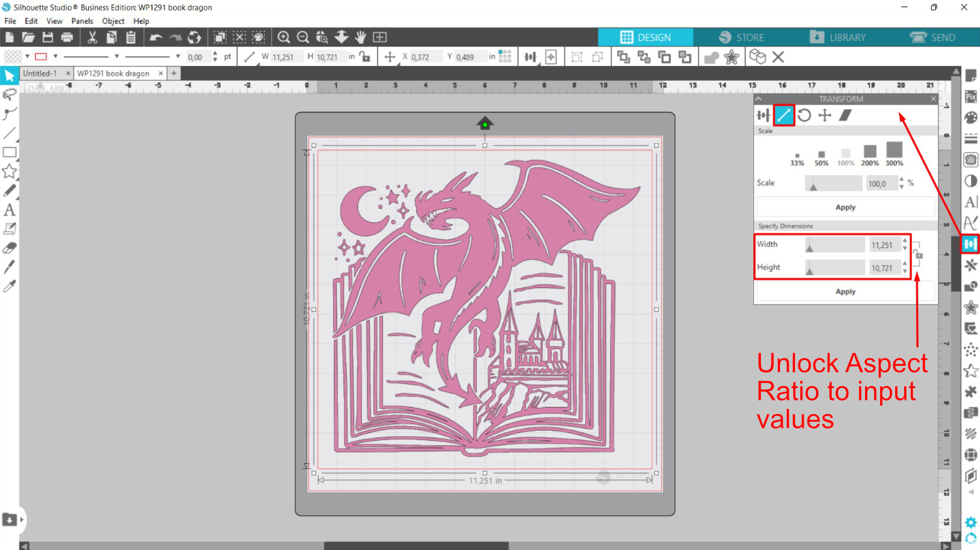Adjust the Height slider
Image resolution: width=980 pixels, height=550 pixels.
click(x=834, y=268)
